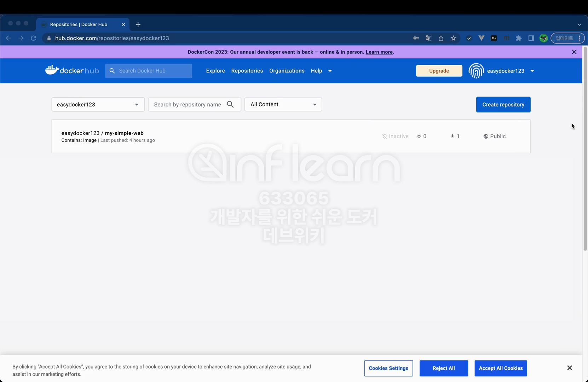Click the V extension icon in toolbar

481,38
